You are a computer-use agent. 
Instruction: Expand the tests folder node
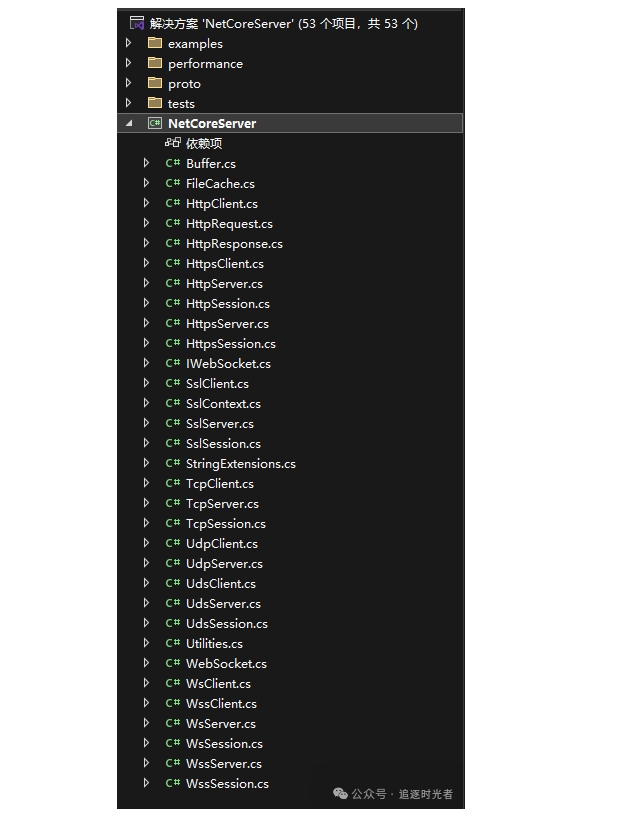(128, 103)
